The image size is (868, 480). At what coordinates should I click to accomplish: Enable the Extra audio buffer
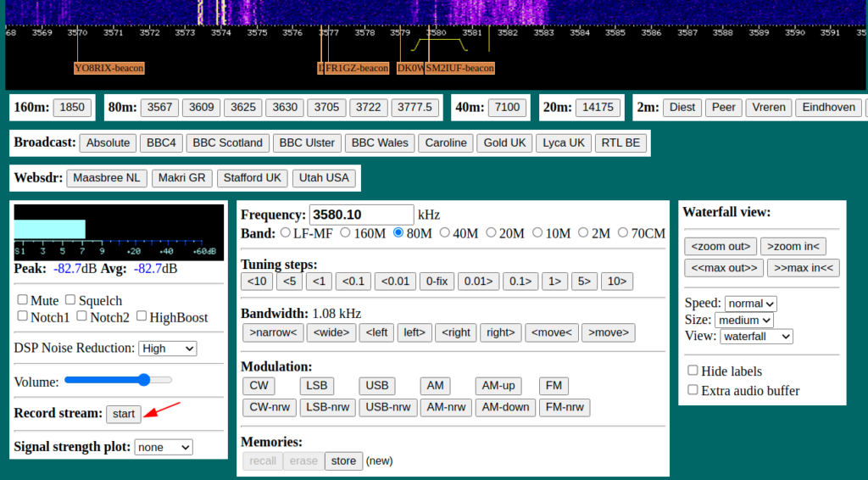pyautogui.click(x=693, y=390)
